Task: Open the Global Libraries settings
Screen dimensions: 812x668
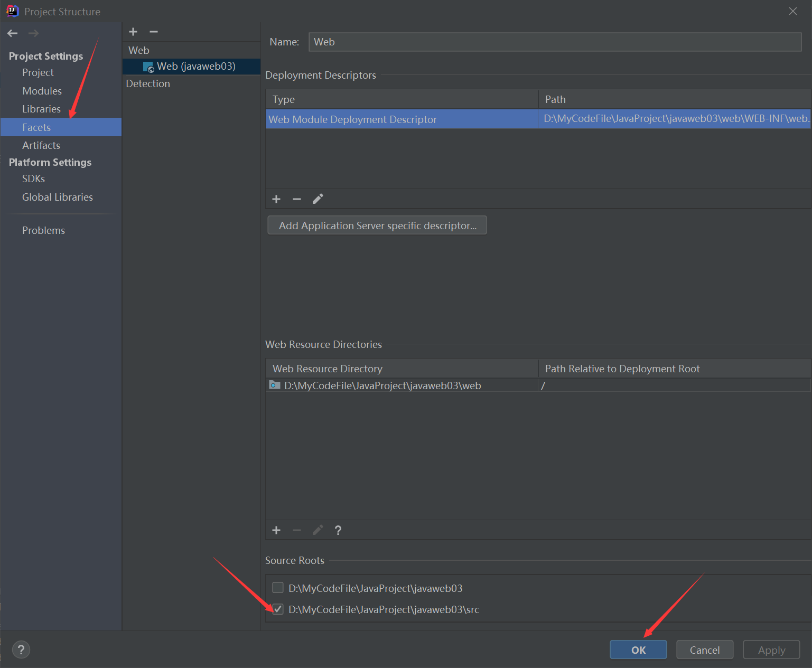Action: [58, 197]
